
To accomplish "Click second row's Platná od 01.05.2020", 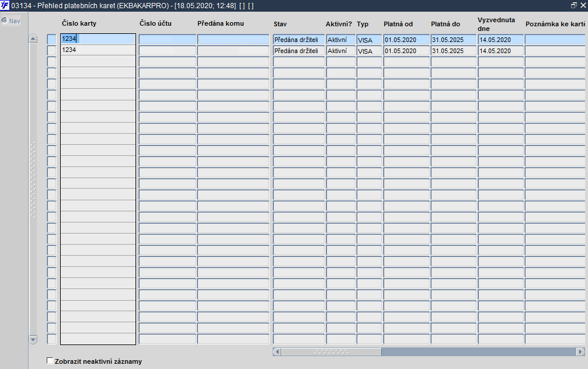I will [x=406, y=51].
